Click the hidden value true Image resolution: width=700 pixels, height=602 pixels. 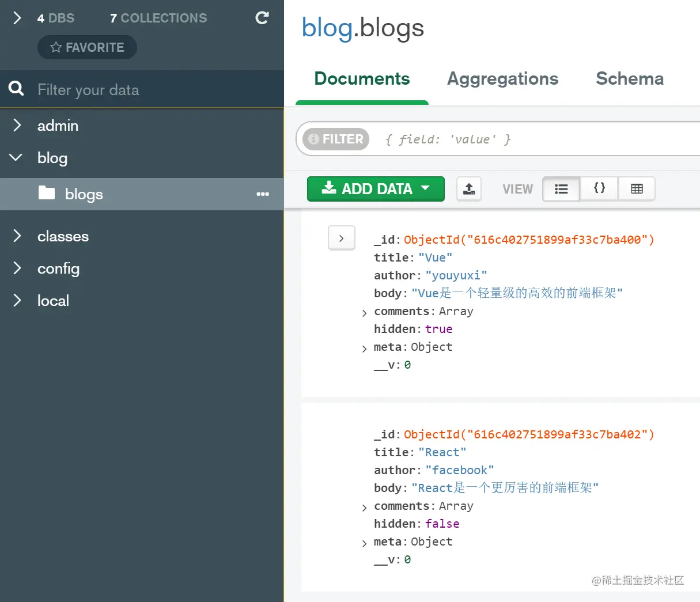coord(438,329)
